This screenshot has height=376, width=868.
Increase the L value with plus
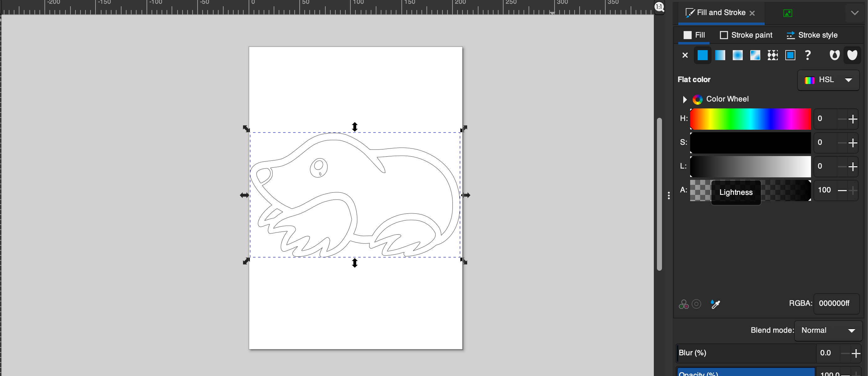coord(853,166)
